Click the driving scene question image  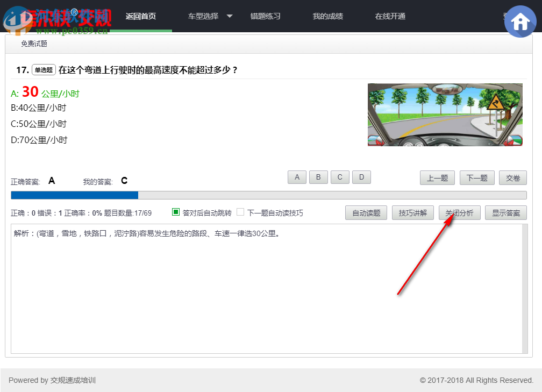pos(445,115)
